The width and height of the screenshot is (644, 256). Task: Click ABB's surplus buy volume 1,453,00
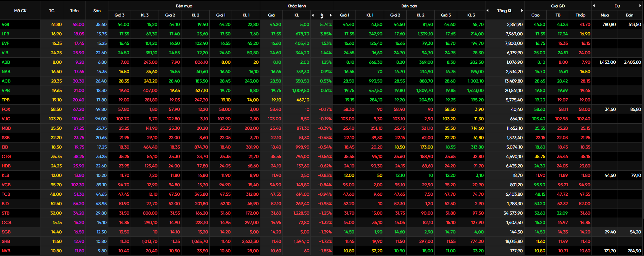coord(608,62)
